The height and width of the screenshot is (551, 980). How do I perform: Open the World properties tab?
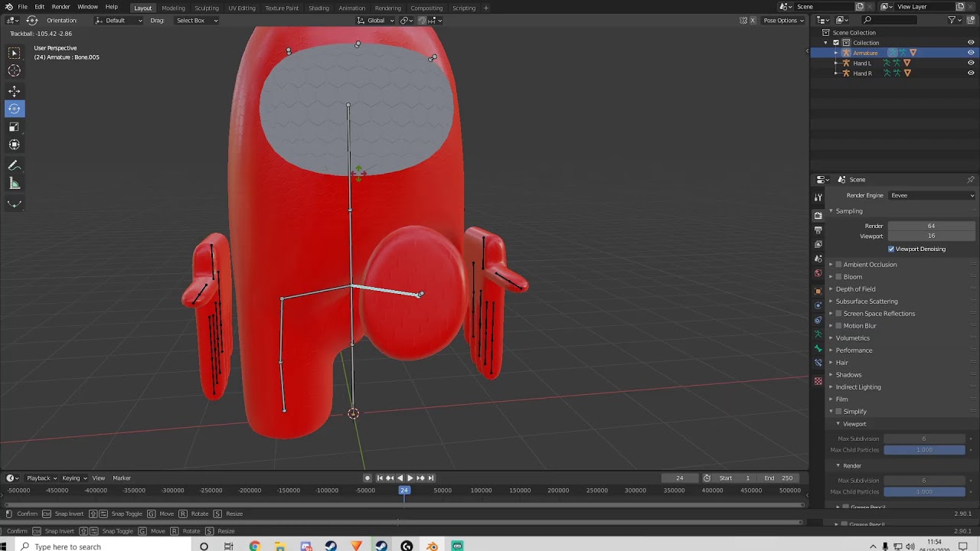[x=818, y=273]
